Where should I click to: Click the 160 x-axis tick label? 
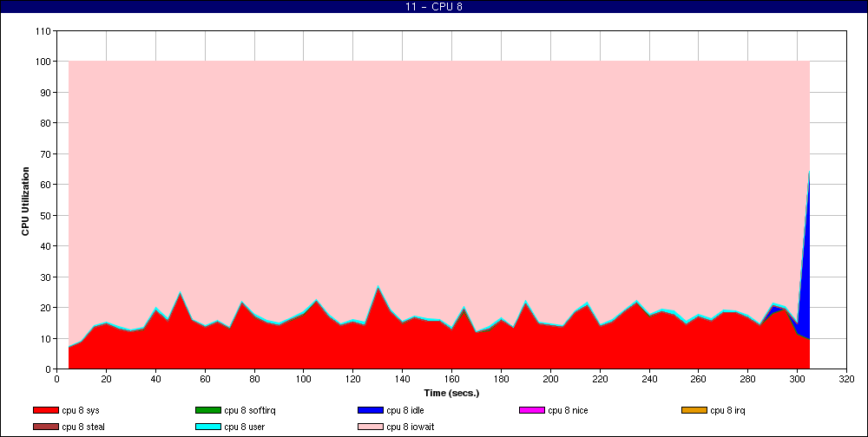[x=451, y=379]
